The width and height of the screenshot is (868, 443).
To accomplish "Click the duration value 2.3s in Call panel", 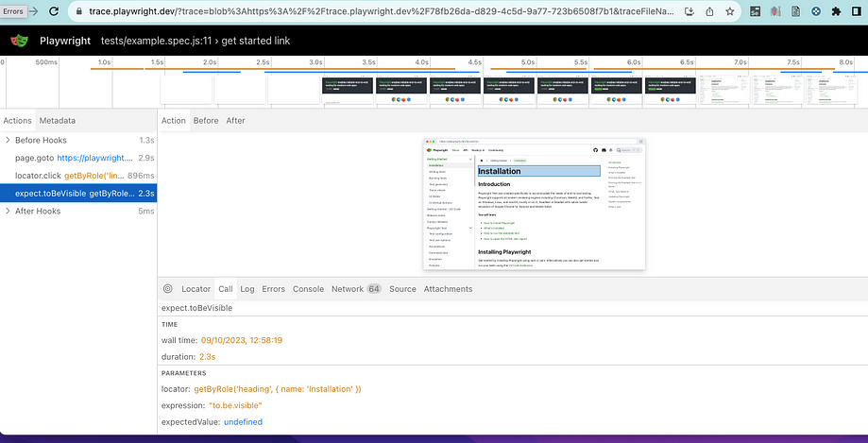I will [207, 357].
